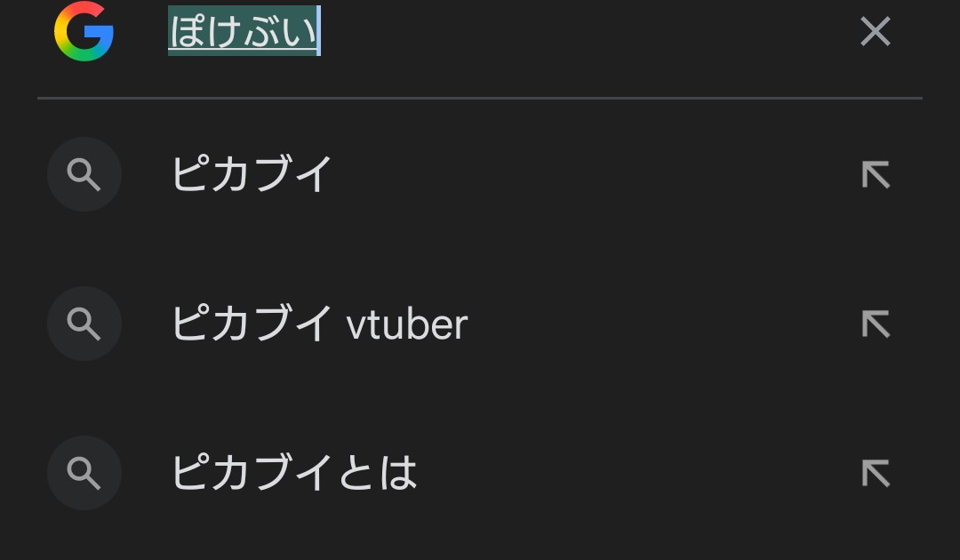The image size is (960, 560).
Task: Click the highlighted ぽけぶい text
Action: [x=242, y=32]
